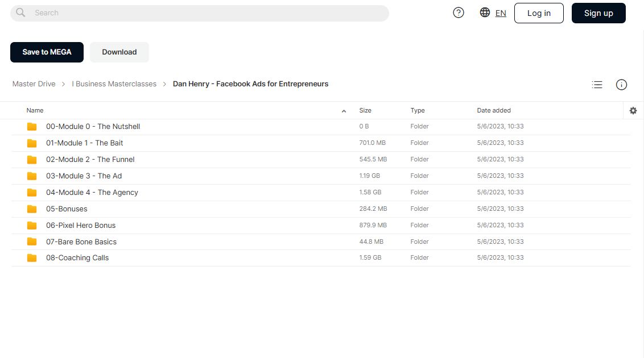Click folder icon for 00-Module 0 - The Nutshell
Screen dimensions: 644x358
[x=32, y=127]
